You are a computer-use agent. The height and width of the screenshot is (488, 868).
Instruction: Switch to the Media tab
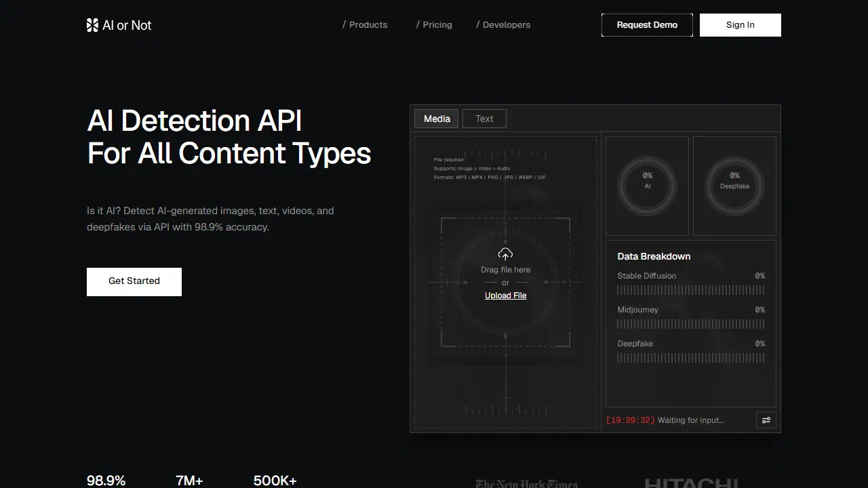(437, 119)
